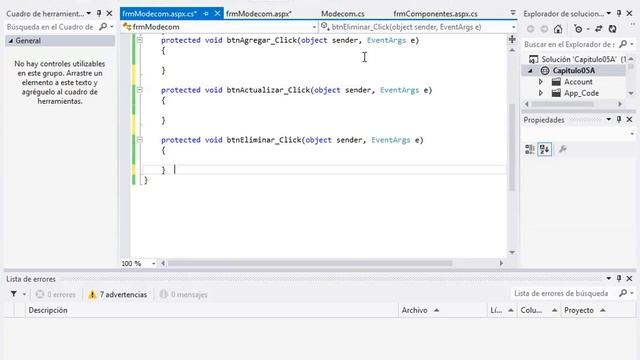Viewport: 640px width, 360px height.
Task: Click pin icon on frmModecom.aspx.cs tab
Action: coord(206,13)
